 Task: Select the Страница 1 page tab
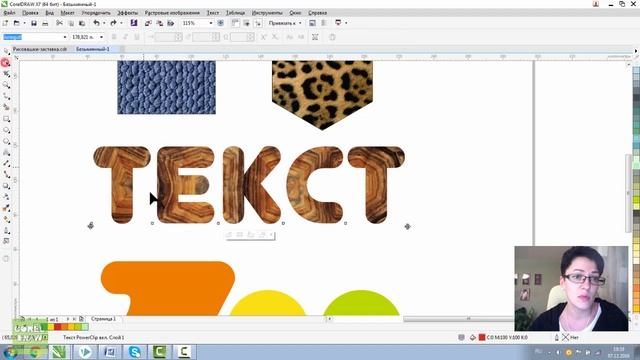pos(103,319)
